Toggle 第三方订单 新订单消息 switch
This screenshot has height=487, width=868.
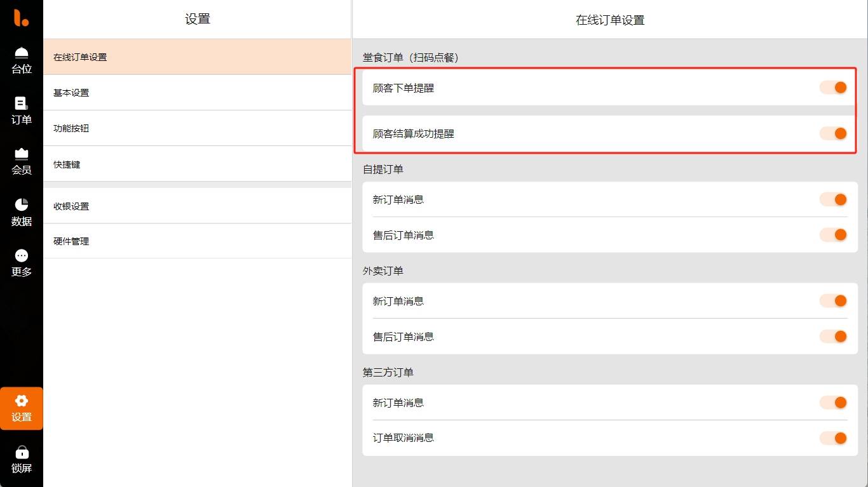click(x=834, y=403)
